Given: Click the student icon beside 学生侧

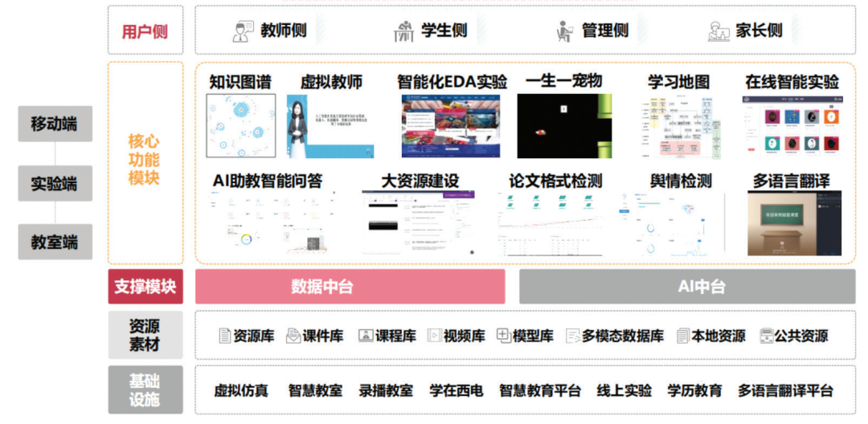Looking at the screenshot, I should click(x=403, y=31).
